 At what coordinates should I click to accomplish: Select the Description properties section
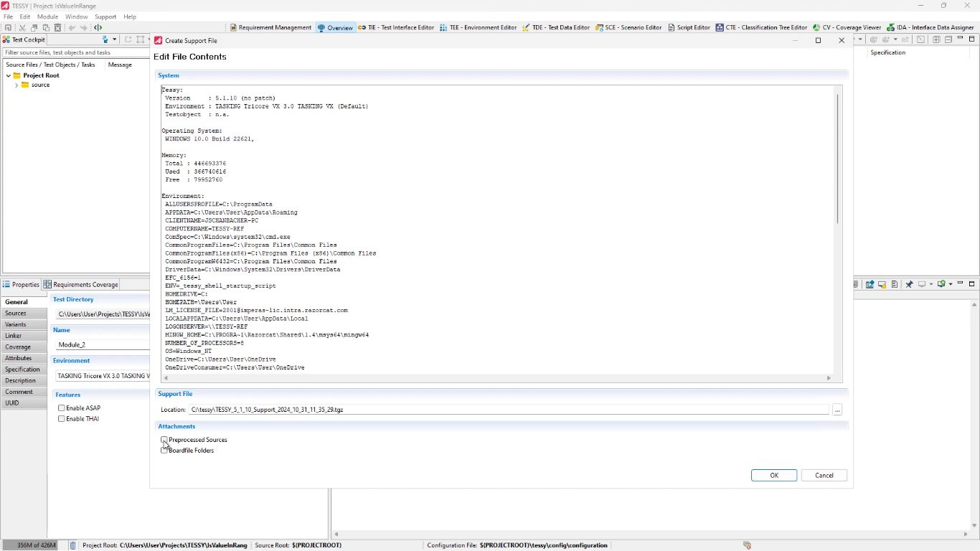(25, 381)
